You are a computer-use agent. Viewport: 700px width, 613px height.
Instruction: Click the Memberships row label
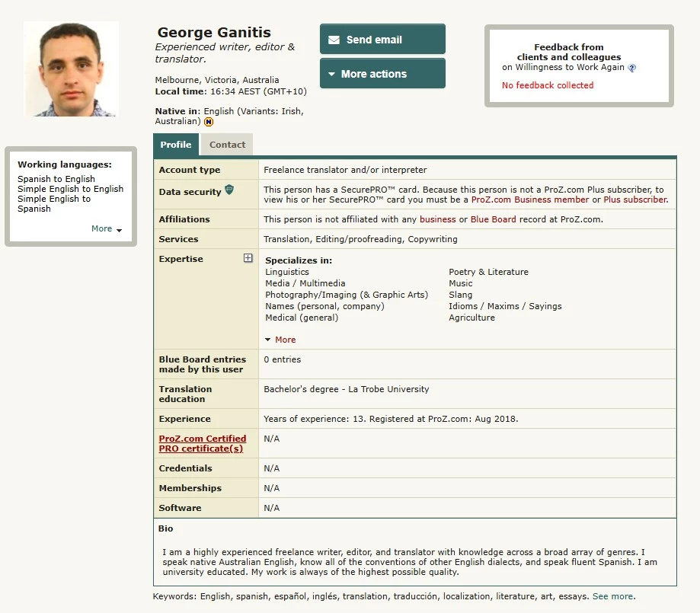click(190, 488)
